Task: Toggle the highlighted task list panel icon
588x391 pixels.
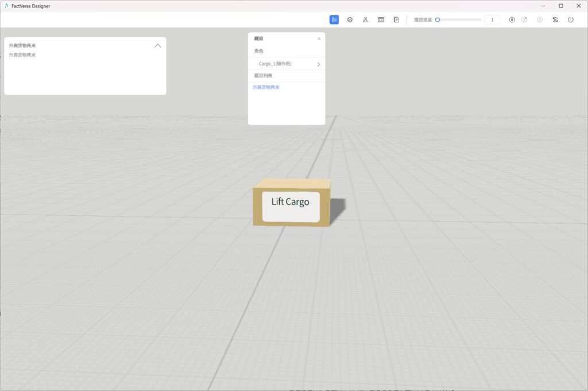Action: point(334,20)
